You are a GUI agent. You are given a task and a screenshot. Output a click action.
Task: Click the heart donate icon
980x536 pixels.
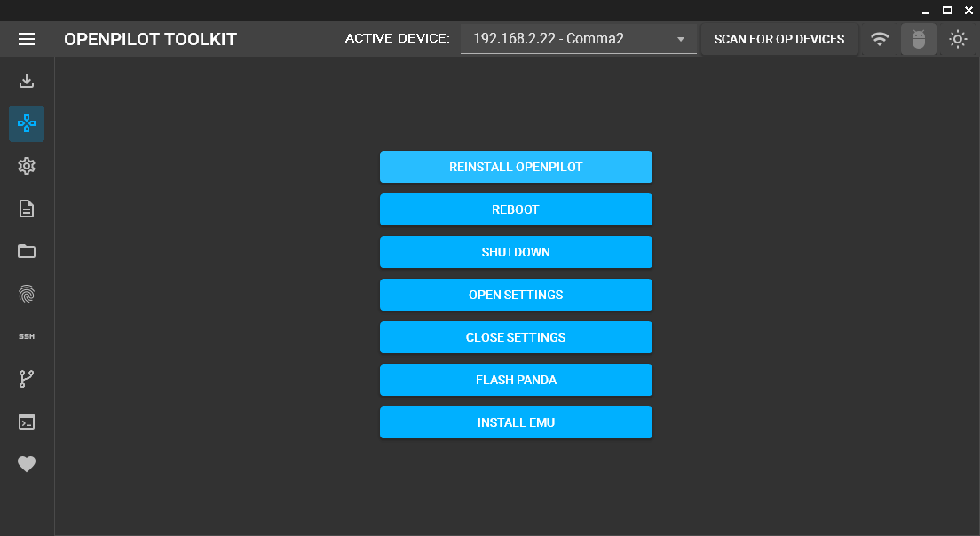(x=27, y=464)
